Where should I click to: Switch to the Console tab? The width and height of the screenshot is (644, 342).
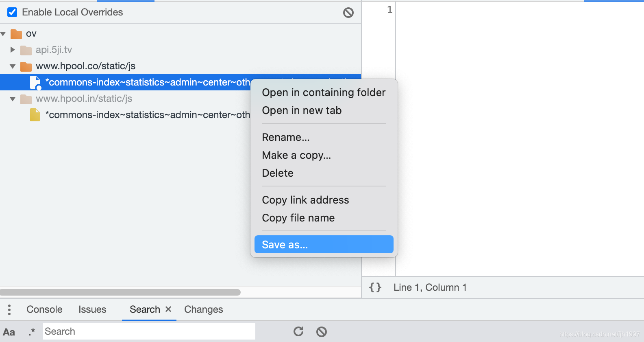pos(44,309)
